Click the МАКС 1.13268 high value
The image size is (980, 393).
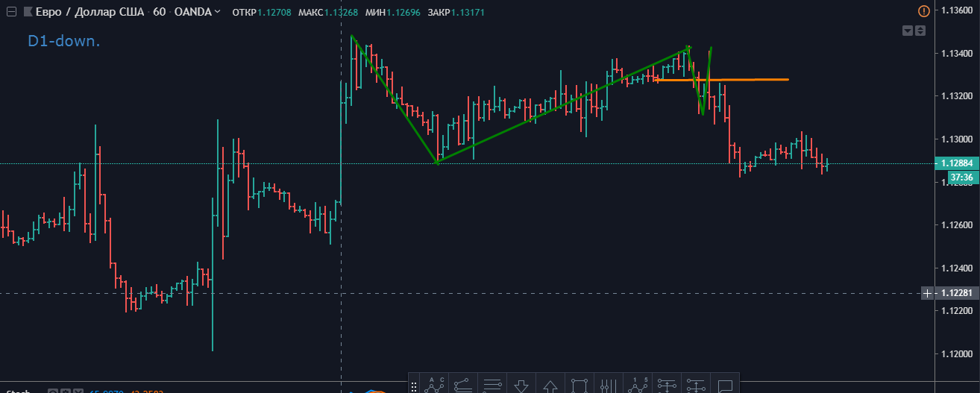(327, 12)
